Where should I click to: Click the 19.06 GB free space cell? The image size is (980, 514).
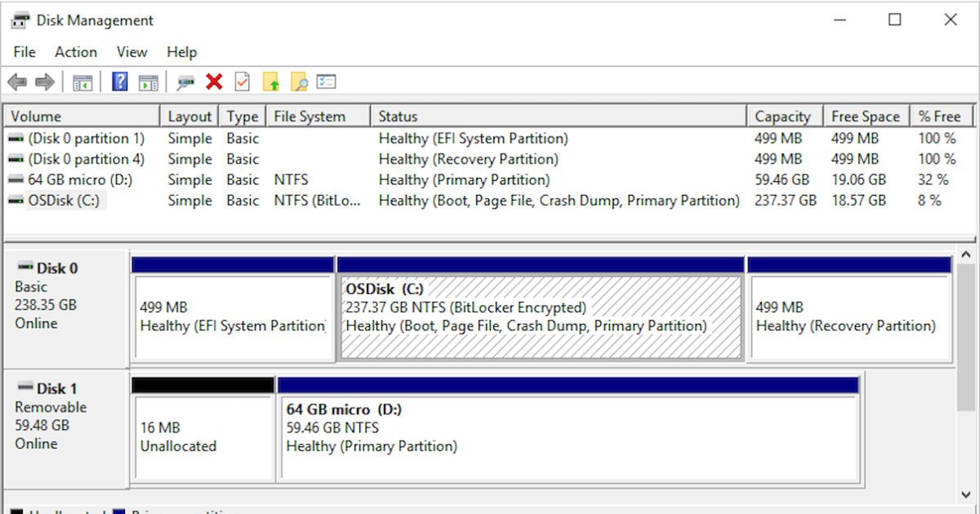click(858, 179)
